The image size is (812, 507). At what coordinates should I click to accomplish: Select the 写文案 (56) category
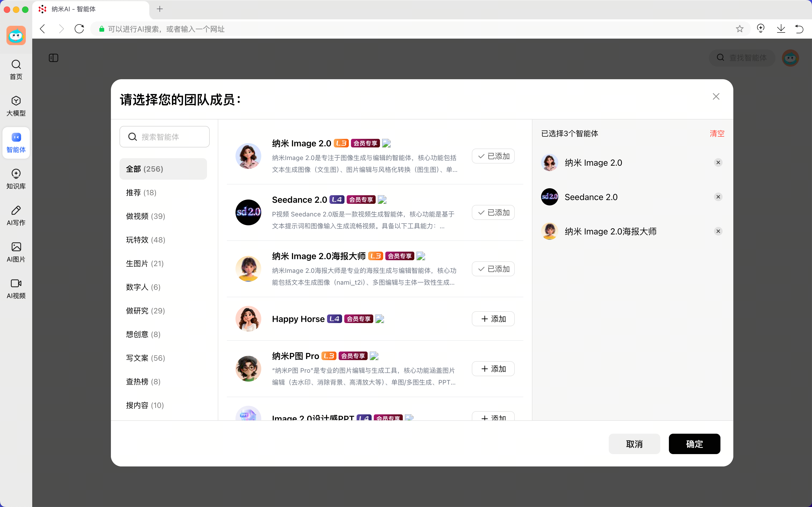point(163,358)
